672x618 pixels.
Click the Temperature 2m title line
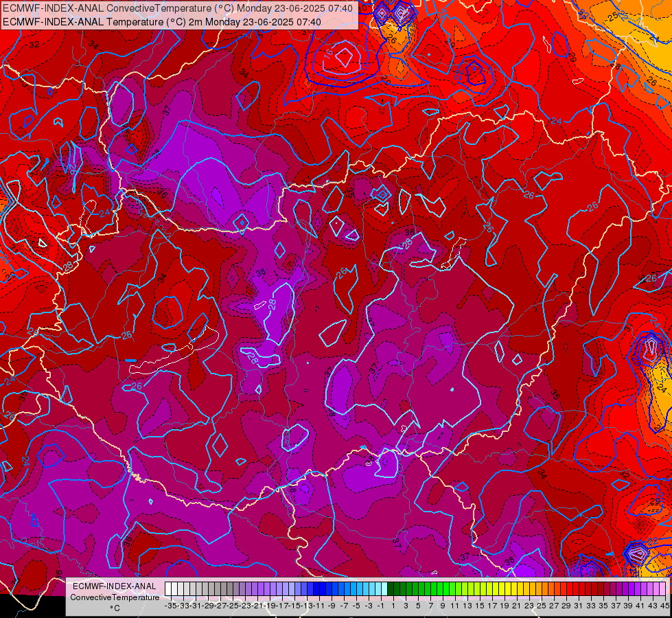point(161,22)
